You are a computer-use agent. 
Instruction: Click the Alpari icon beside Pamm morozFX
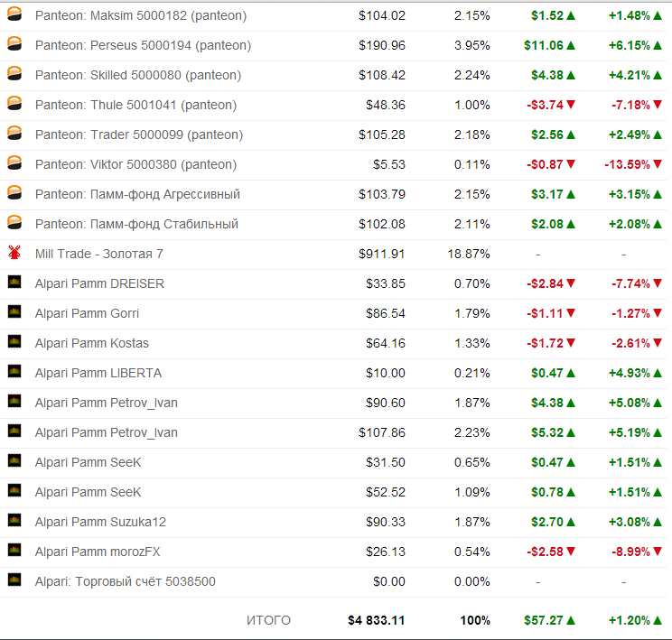coord(14,550)
